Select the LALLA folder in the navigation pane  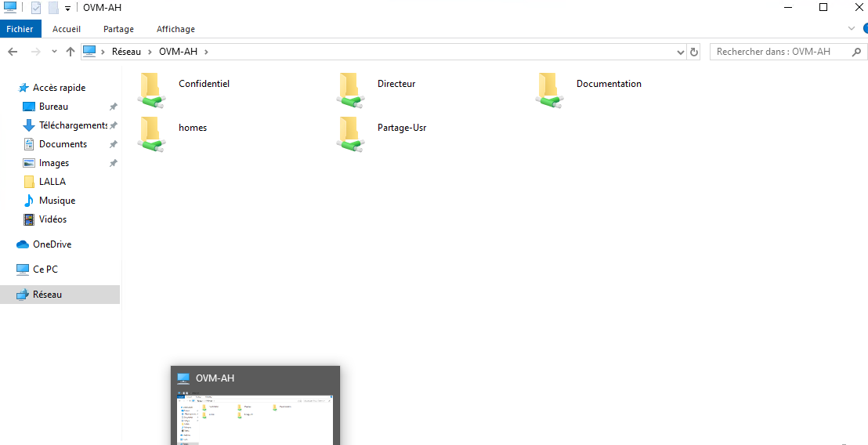click(52, 182)
